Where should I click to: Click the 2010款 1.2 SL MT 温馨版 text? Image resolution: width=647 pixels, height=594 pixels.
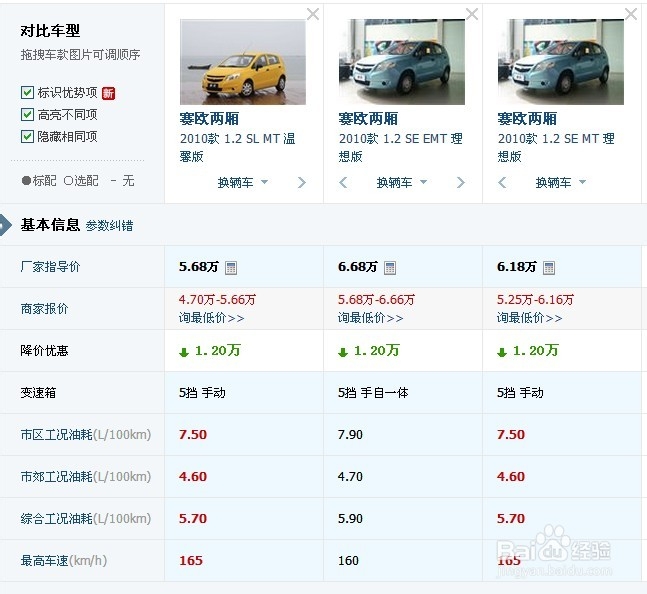[238, 147]
